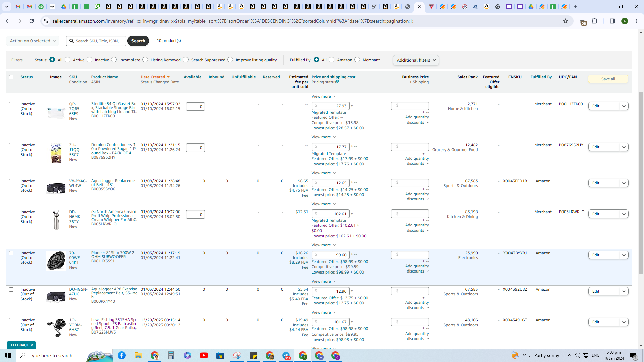This screenshot has height=362, width=644.
Task: Click the Pioneer subwoofer product thumbnail
Action: (x=56, y=261)
